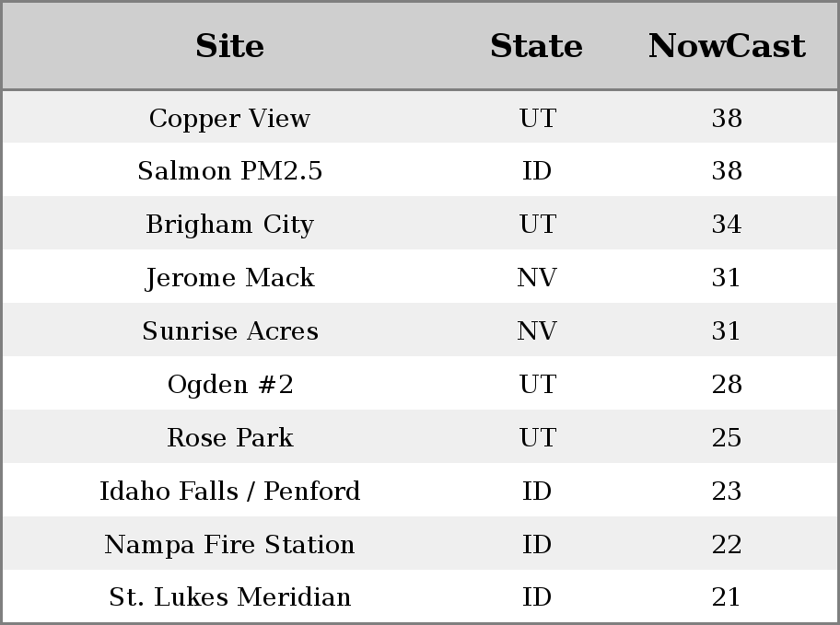840x625 pixels.
Task: Click the NowCast value 21
Action: 727,597
